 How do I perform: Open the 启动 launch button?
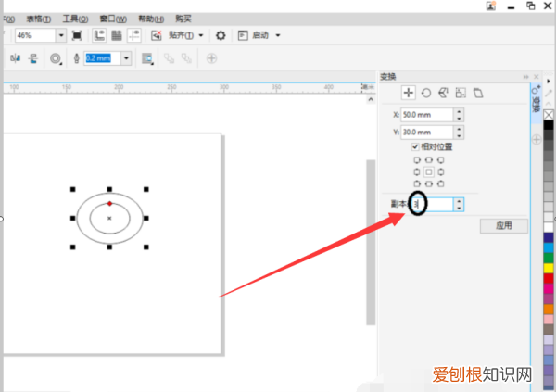pos(259,35)
